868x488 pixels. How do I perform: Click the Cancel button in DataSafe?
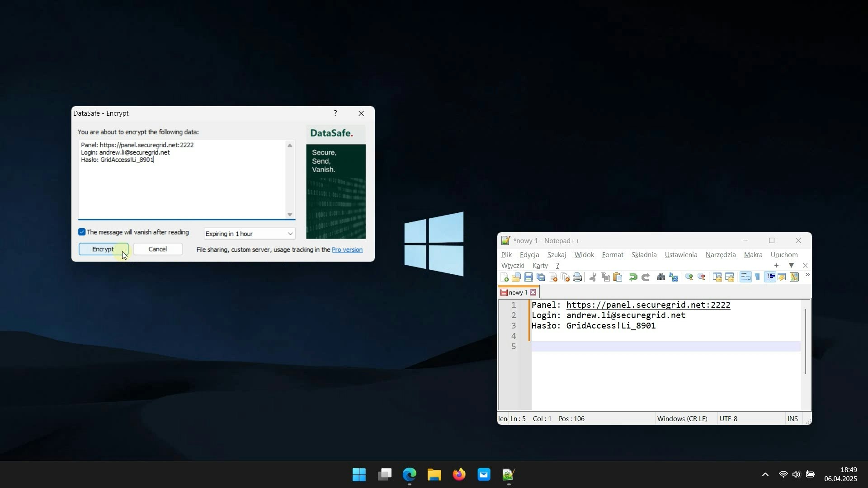(x=158, y=249)
